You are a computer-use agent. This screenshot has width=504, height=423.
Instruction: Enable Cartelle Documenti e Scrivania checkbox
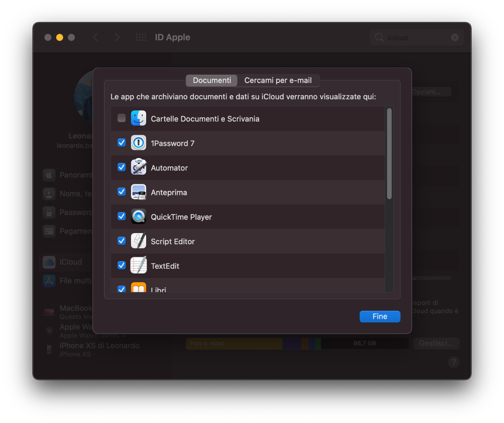click(x=122, y=118)
